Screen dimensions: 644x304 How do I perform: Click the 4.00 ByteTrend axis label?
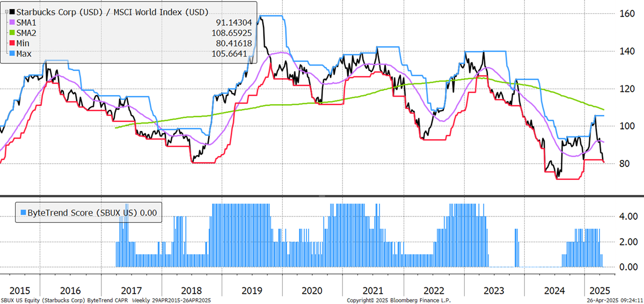pos(629,217)
